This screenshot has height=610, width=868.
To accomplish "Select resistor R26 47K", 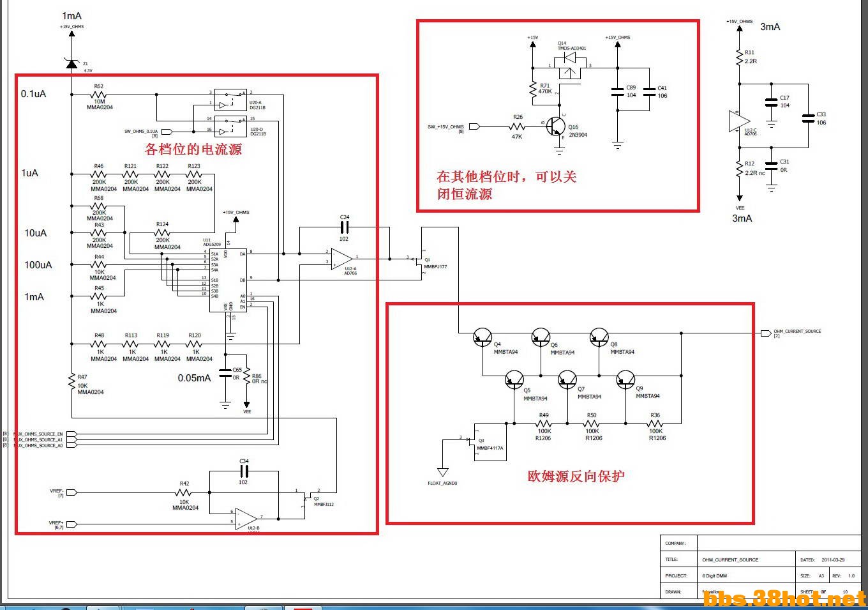I will tap(518, 126).
